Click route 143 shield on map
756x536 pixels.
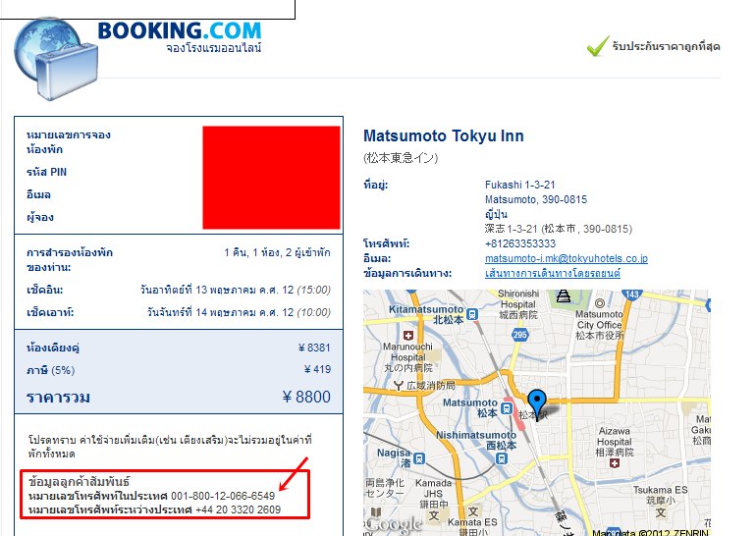click(x=631, y=295)
